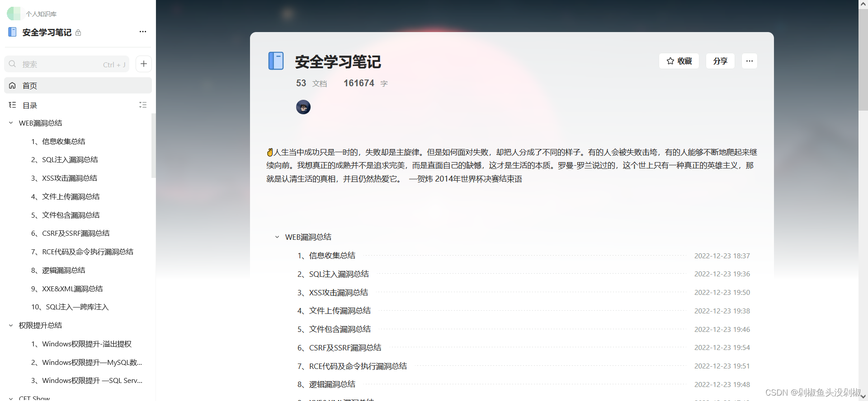This screenshot has width=868, height=401.
Task: Click the 个人知识库 breadcrumb text
Action: [41, 14]
